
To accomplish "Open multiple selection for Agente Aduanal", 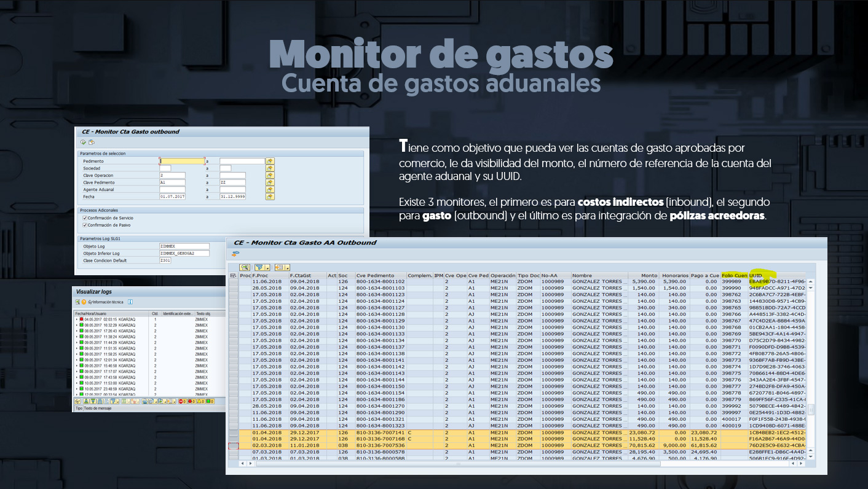I will coord(270,190).
